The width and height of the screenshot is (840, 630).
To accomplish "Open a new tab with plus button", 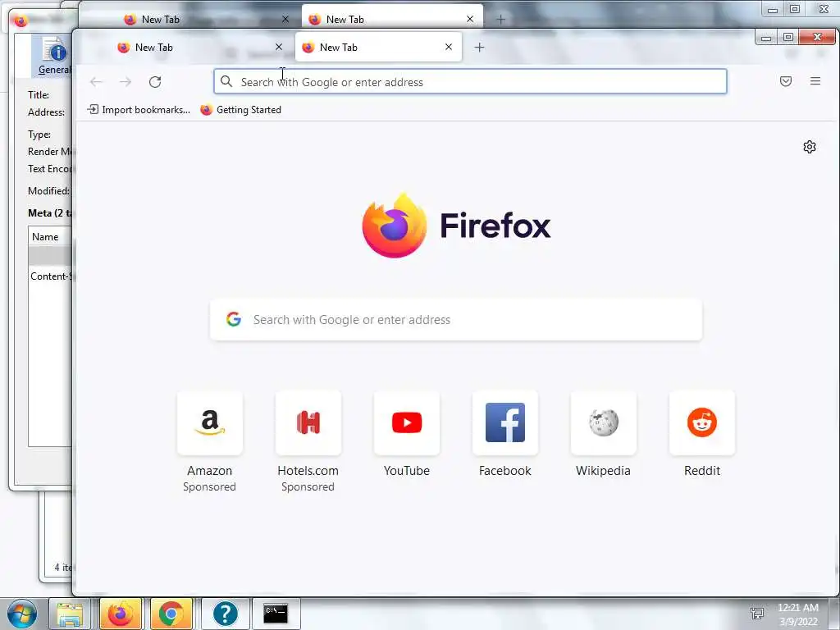I will 479,47.
